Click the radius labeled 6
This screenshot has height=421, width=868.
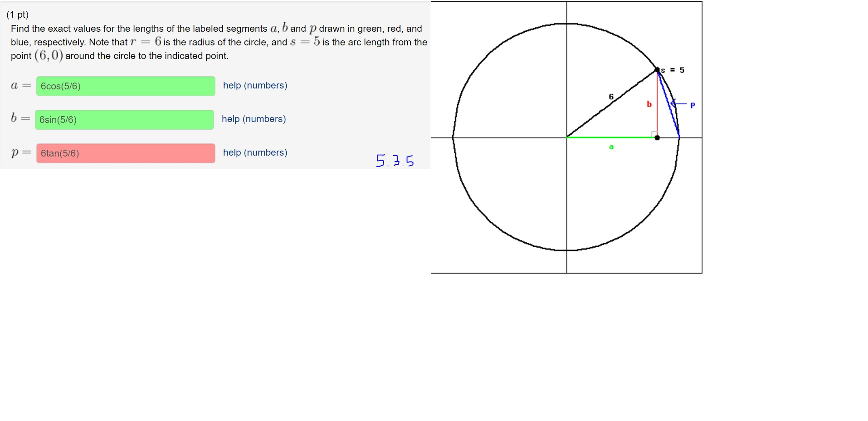[611, 96]
